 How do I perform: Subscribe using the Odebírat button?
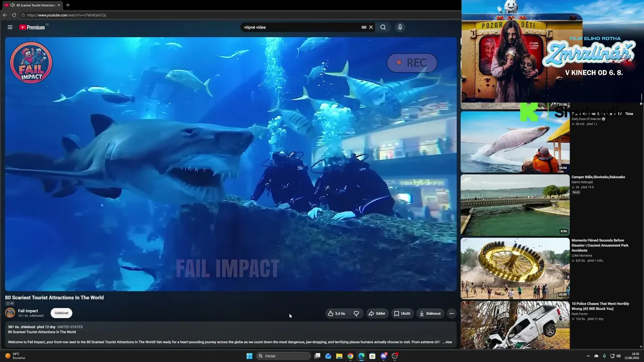click(61, 313)
